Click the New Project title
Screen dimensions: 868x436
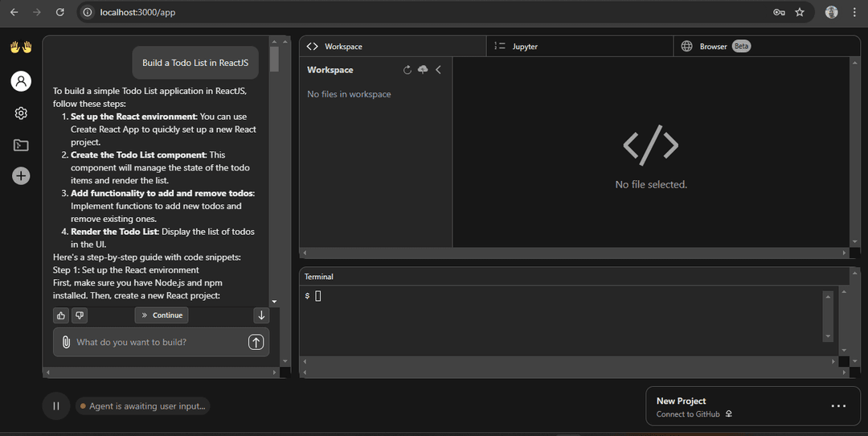pos(681,401)
